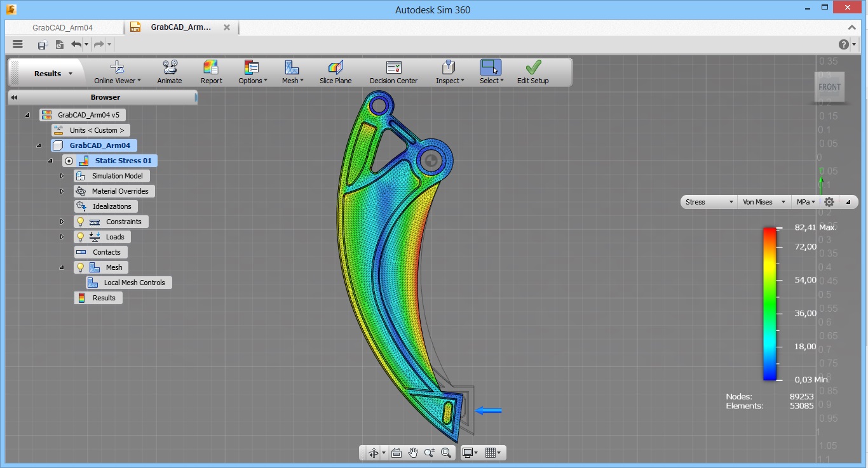
Task: Open the Undo history dropdown arrow
Action: [x=86, y=44]
